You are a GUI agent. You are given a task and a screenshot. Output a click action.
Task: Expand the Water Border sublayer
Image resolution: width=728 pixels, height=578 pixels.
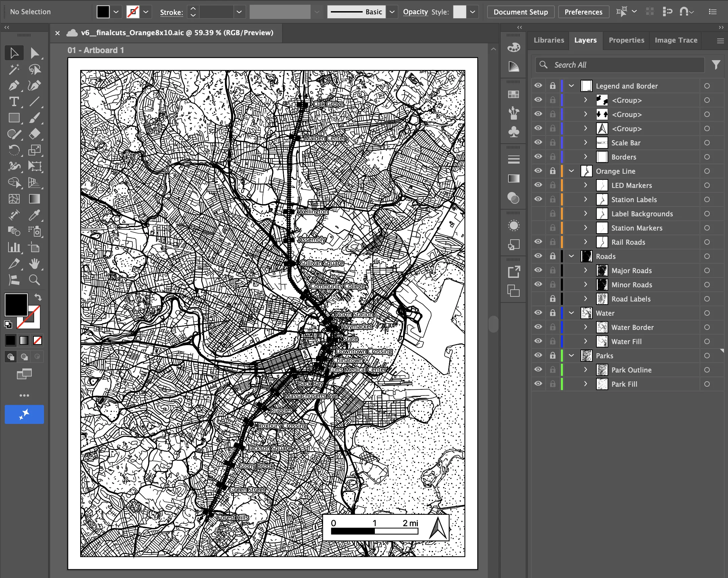pos(586,327)
